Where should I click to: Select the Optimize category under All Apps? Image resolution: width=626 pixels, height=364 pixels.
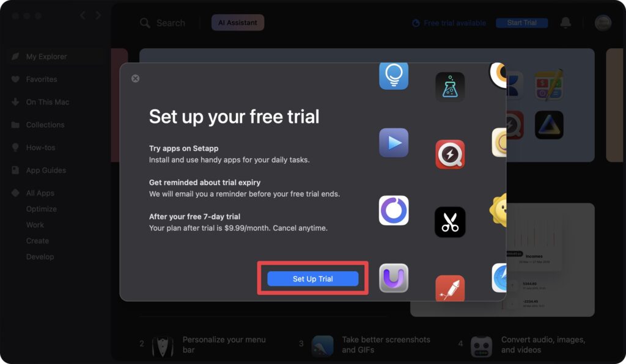click(42, 209)
